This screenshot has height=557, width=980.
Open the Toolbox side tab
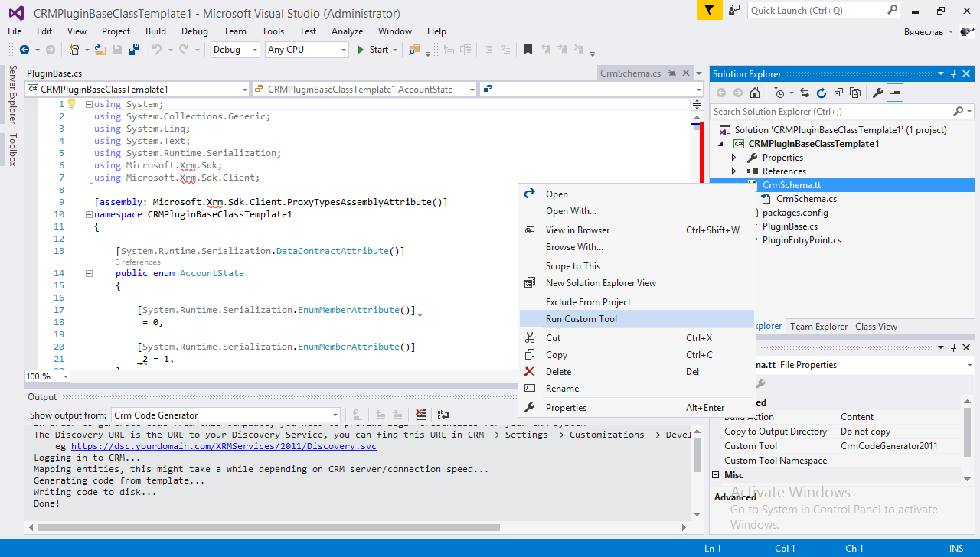click(12, 150)
